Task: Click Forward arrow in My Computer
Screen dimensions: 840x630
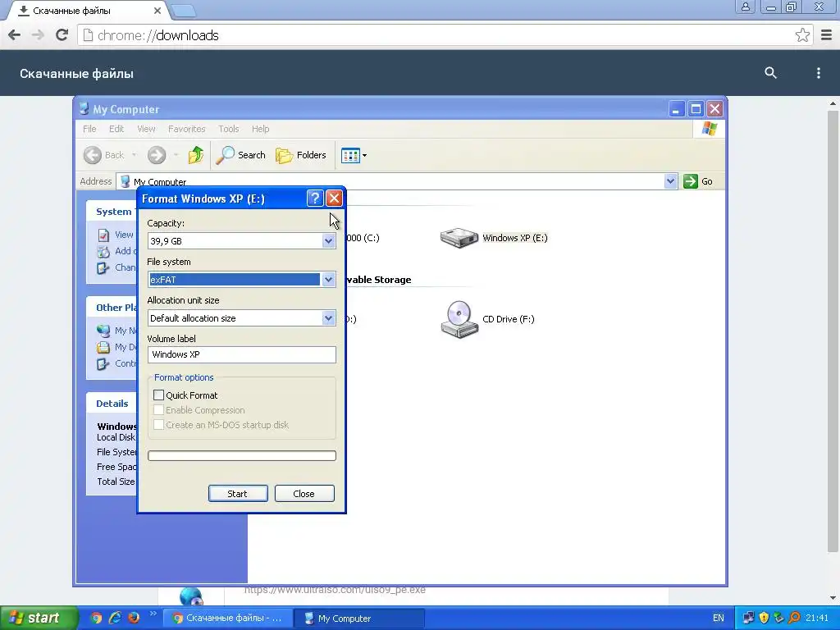Action: point(157,155)
